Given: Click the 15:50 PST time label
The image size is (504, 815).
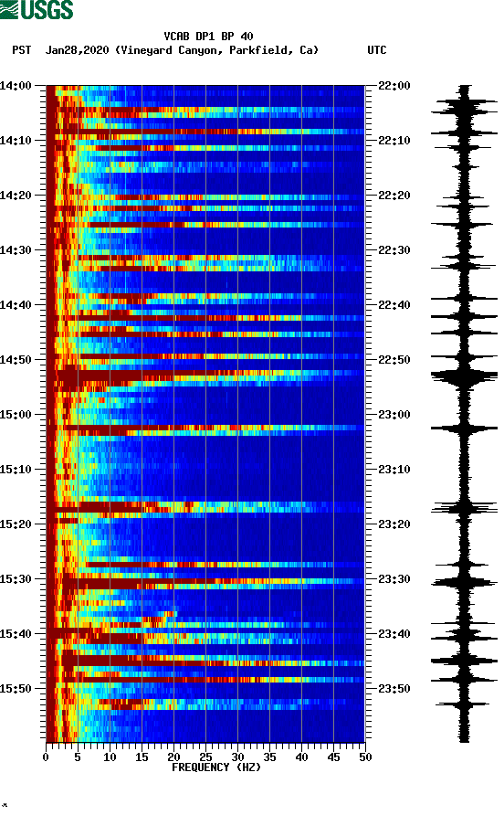Looking at the screenshot, I should tap(16, 689).
